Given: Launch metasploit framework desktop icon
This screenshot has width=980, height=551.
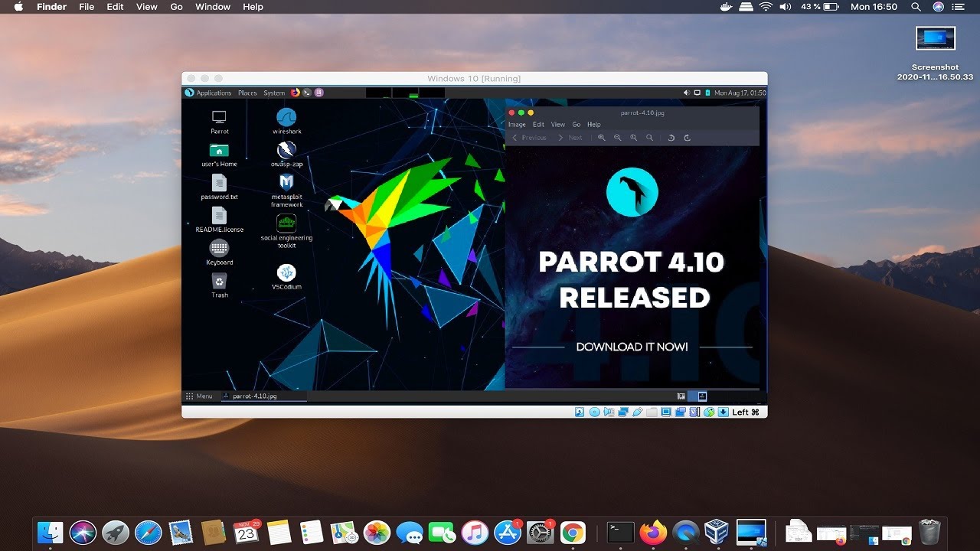Looking at the screenshot, I should (x=286, y=183).
